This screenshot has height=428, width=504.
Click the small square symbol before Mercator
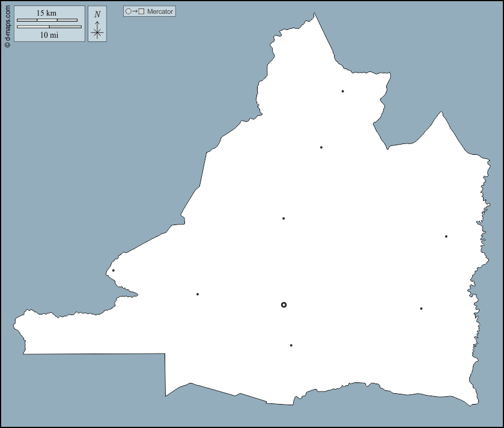tap(142, 11)
